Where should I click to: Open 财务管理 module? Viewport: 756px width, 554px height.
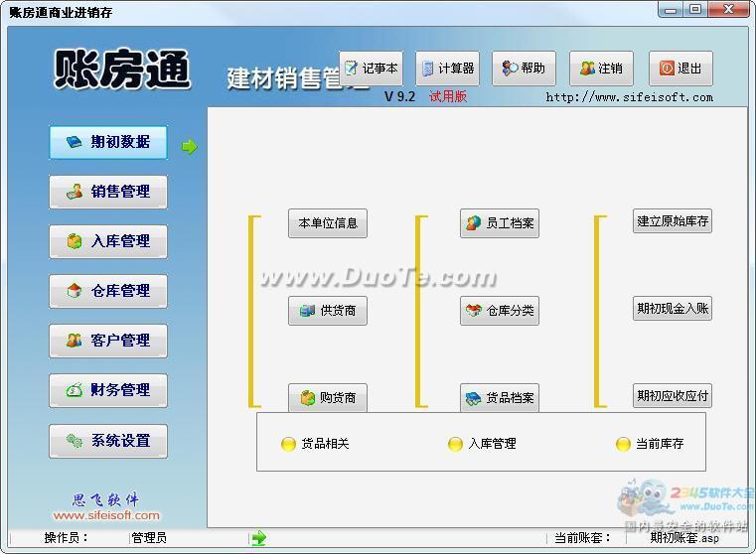coord(108,390)
